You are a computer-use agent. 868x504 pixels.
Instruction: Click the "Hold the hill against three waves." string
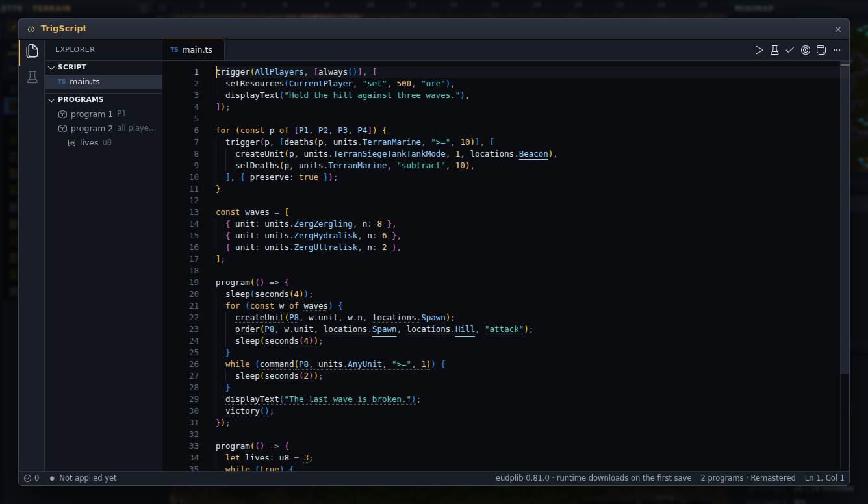coord(372,95)
